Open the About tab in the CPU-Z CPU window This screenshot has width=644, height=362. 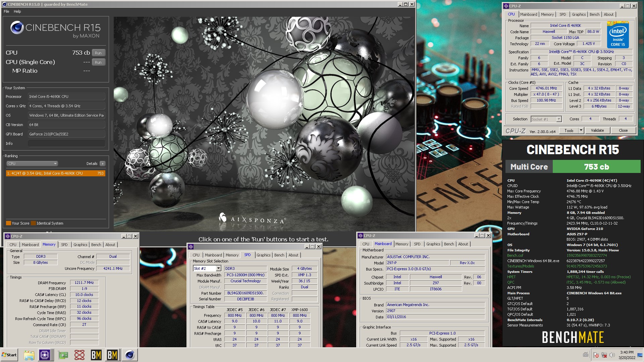pos(608,14)
